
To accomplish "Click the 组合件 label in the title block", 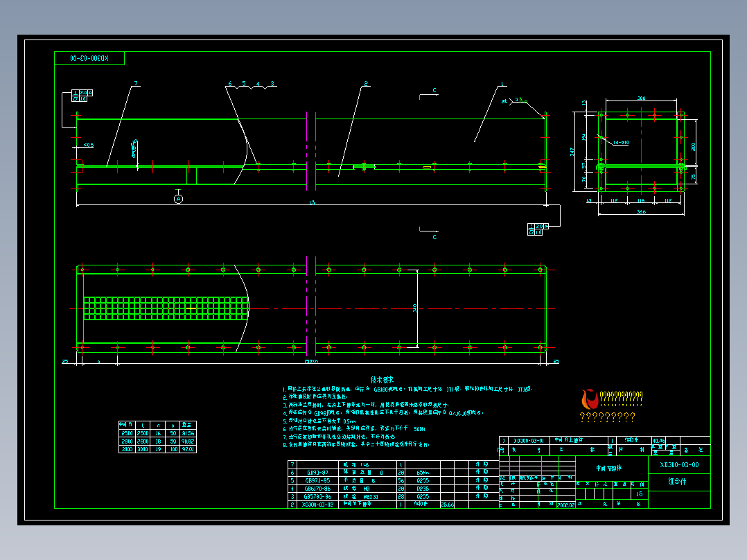I will click(677, 482).
